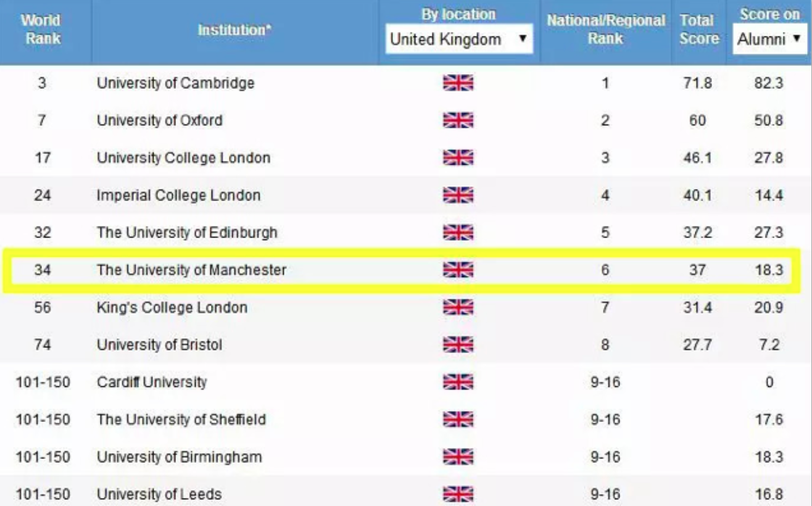Image resolution: width=812 pixels, height=506 pixels.
Task: Click the Total Score column header
Action: pos(699,29)
